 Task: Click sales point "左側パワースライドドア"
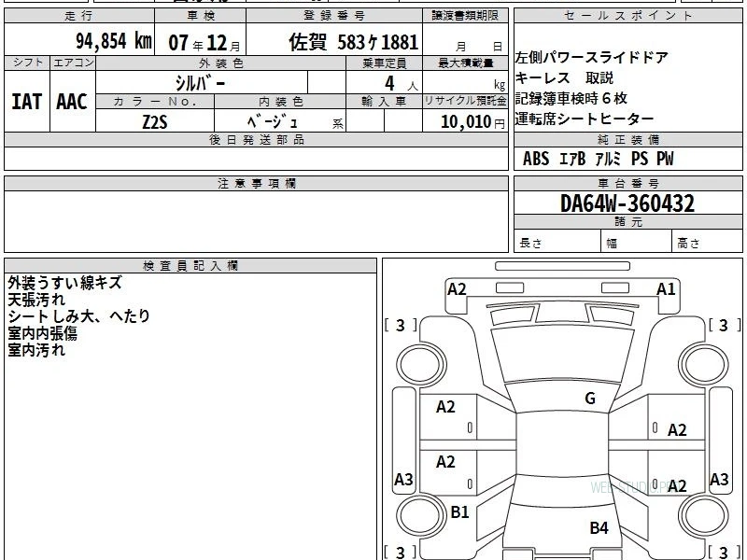pyautogui.click(x=592, y=58)
